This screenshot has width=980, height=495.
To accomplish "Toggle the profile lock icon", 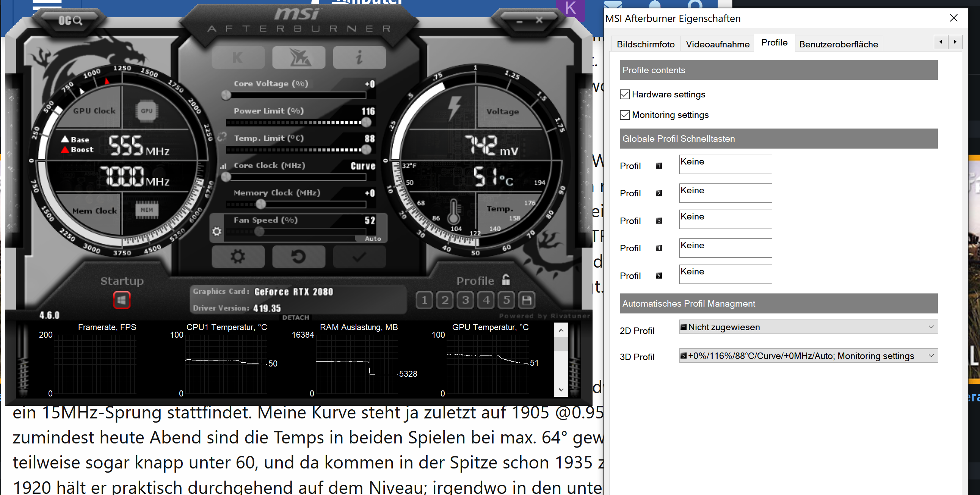I will coord(506,280).
